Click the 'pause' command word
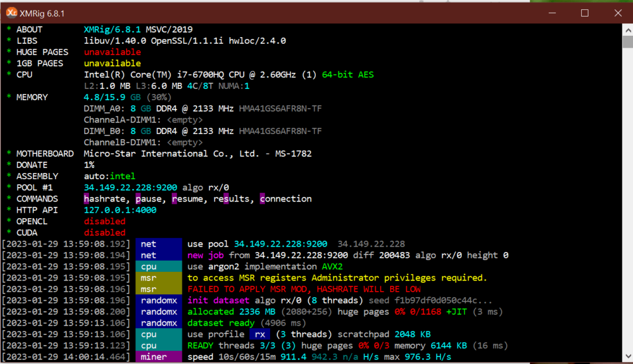Image resolution: width=633 pixels, height=364 pixels. [x=148, y=199]
